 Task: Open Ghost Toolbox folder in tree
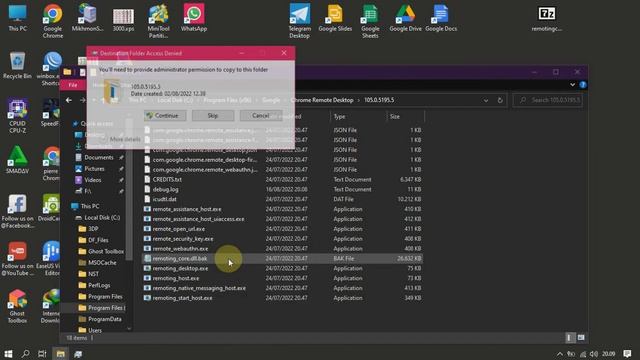(106, 251)
